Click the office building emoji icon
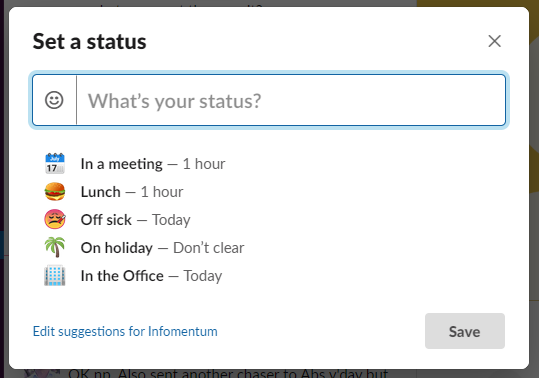This screenshot has width=539, height=378. 55,276
